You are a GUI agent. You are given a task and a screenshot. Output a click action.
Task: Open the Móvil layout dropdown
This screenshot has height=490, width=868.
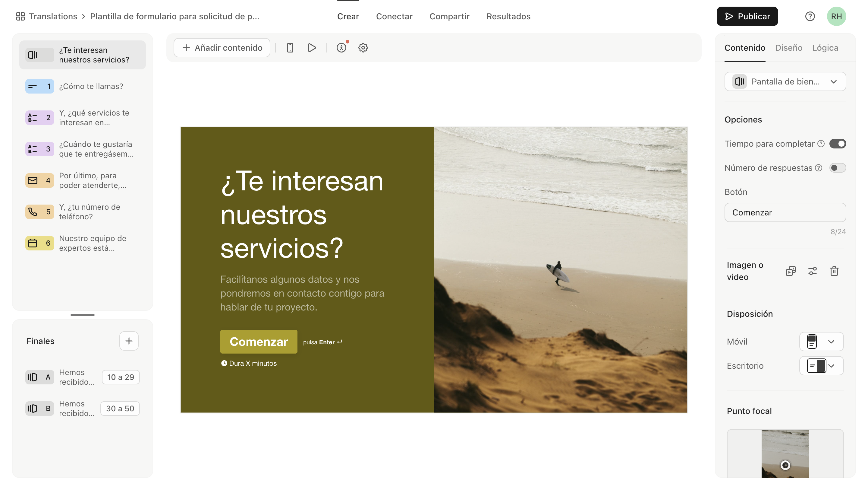821,341
